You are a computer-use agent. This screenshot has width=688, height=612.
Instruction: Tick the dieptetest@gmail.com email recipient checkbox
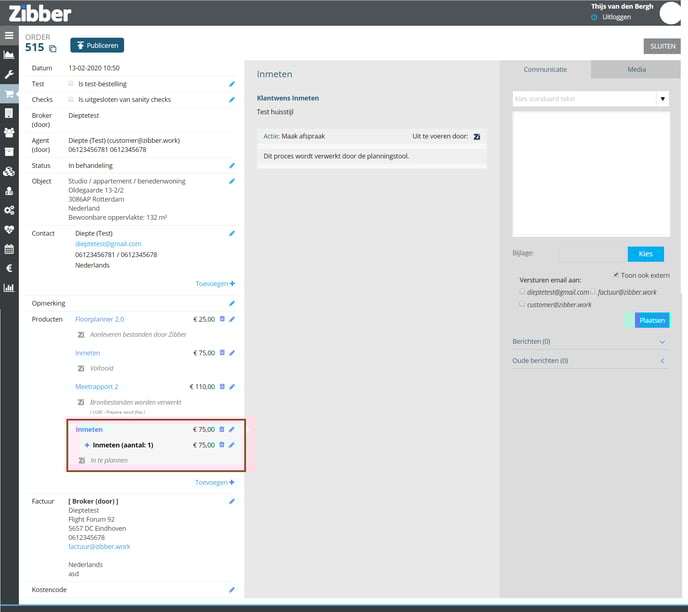click(x=522, y=292)
